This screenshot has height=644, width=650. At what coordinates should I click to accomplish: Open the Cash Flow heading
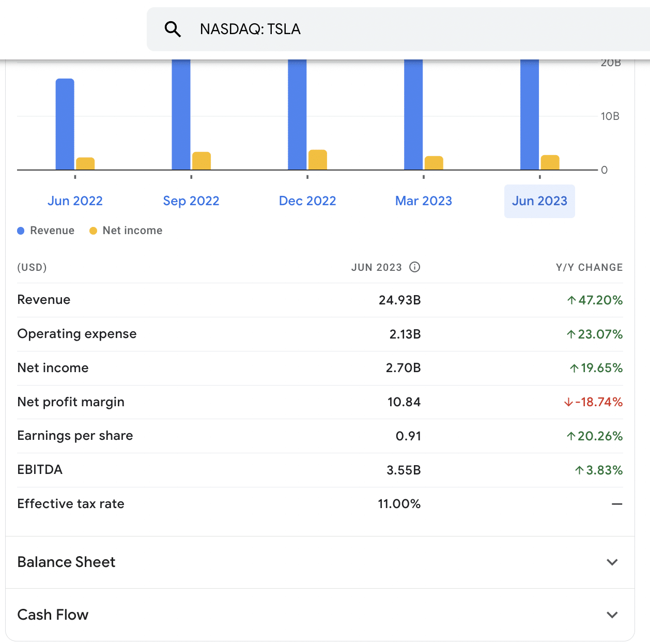[x=53, y=615]
